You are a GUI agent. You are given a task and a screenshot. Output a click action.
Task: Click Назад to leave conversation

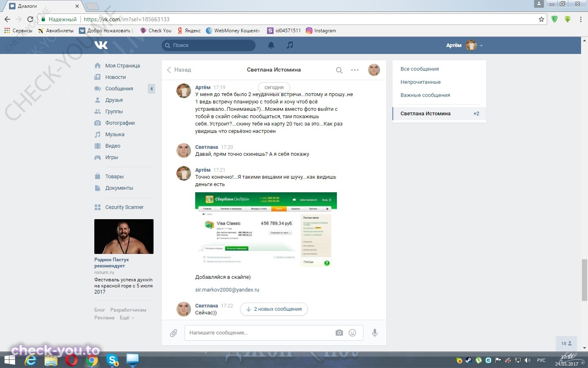179,70
